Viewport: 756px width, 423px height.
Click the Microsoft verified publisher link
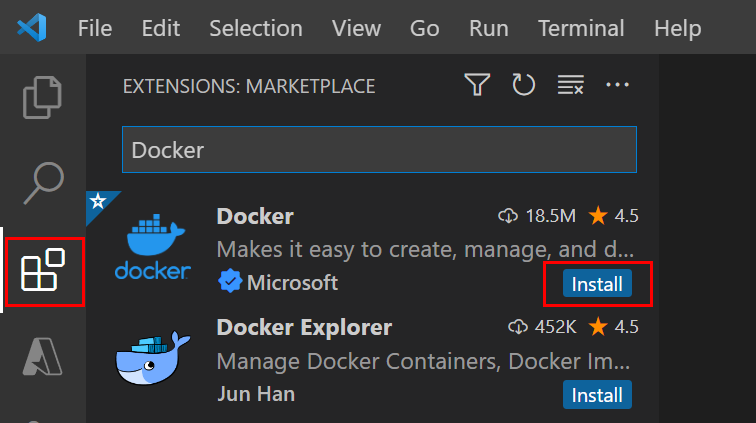pos(291,283)
